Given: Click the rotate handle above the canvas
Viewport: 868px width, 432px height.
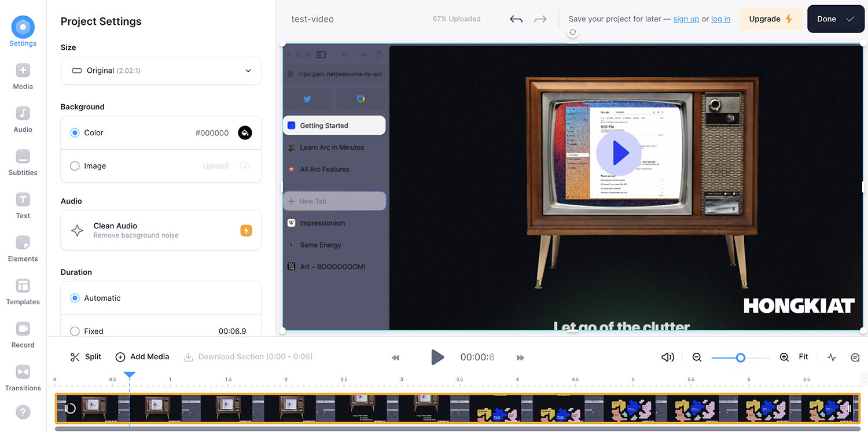Looking at the screenshot, I should (x=572, y=32).
